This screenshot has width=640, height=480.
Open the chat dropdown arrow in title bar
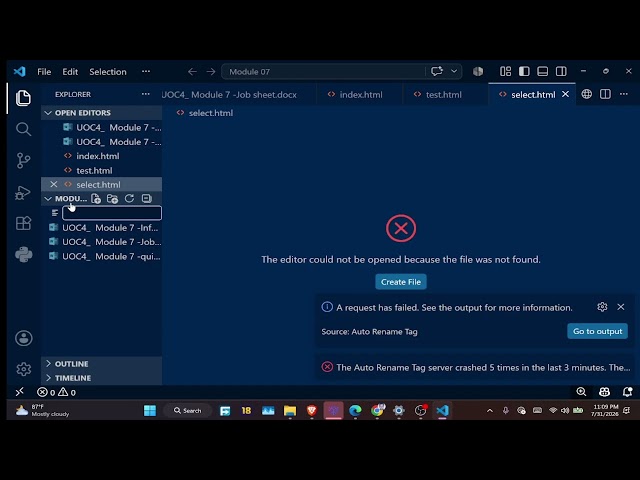point(454,71)
